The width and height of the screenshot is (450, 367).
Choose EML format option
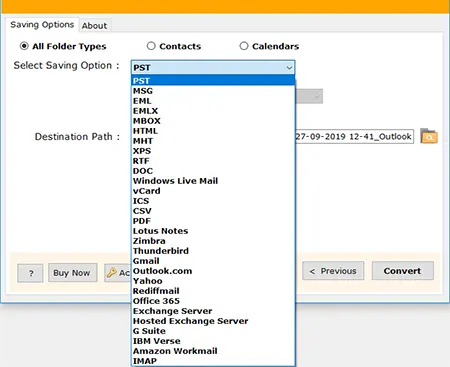tap(213, 101)
